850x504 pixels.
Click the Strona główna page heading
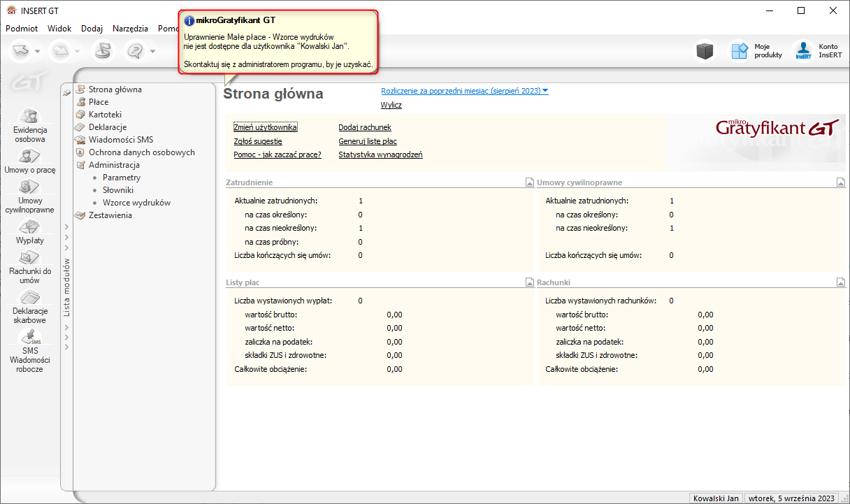click(273, 94)
